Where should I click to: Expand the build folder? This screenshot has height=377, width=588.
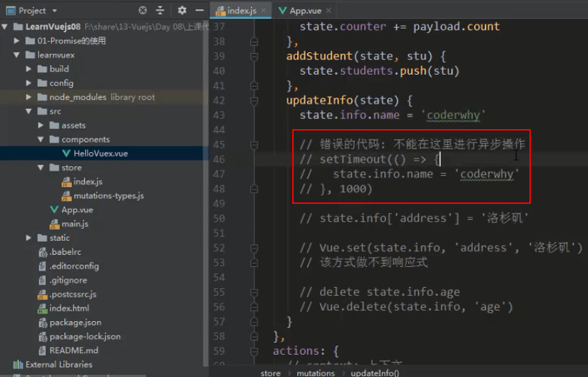[29, 68]
